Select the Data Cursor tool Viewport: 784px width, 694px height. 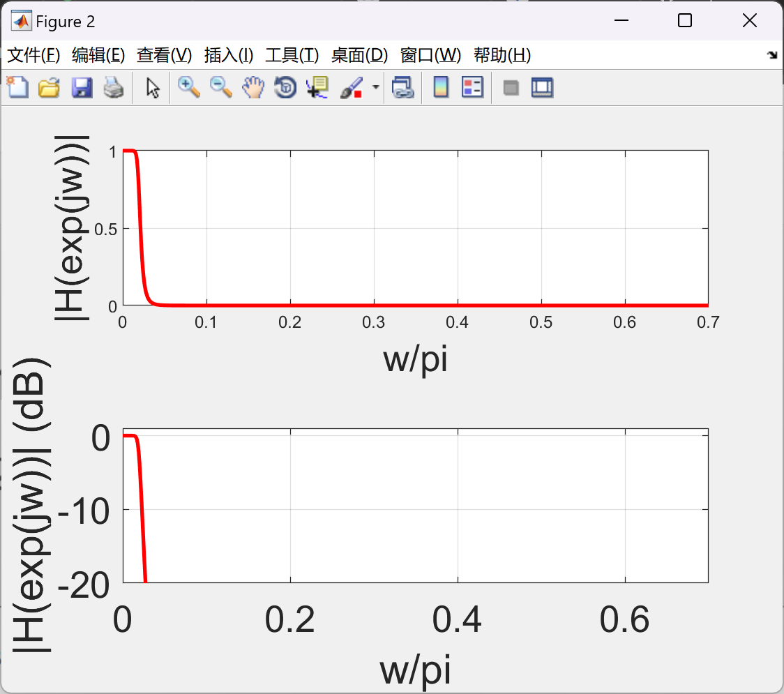[317, 87]
